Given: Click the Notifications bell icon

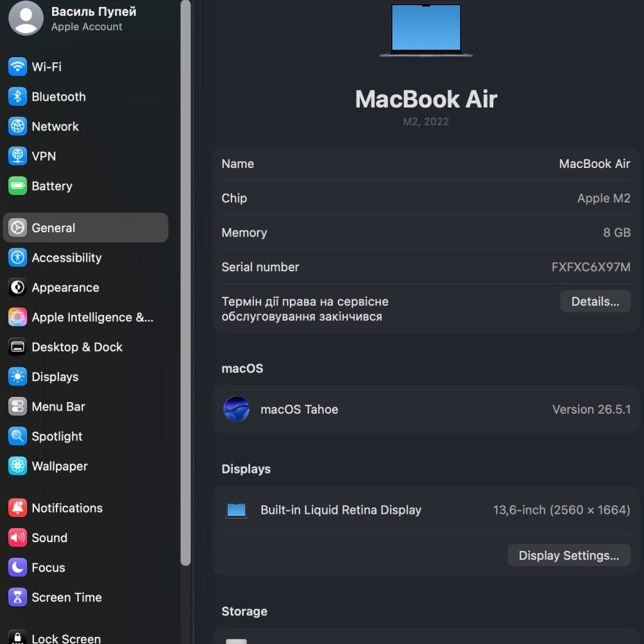Looking at the screenshot, I should click(x=17, y=508).
